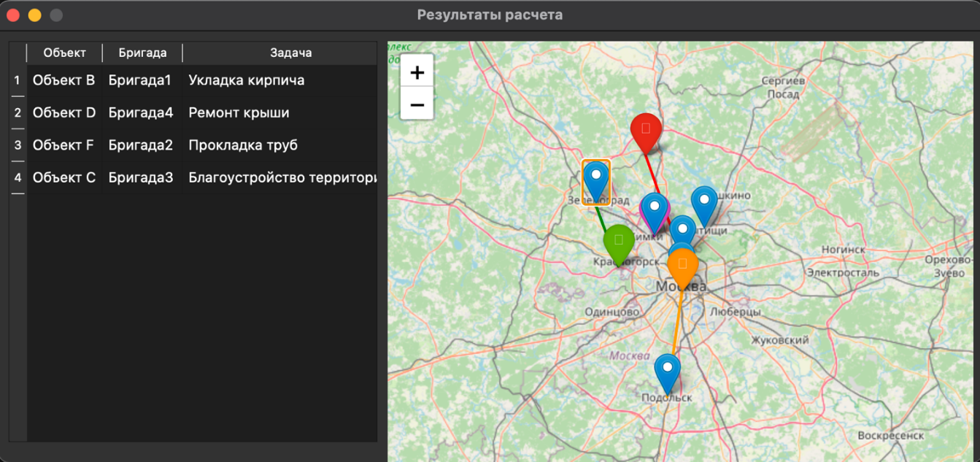Click the Бригада column header
The image size is (980, 462).
[x=142, y=53]
